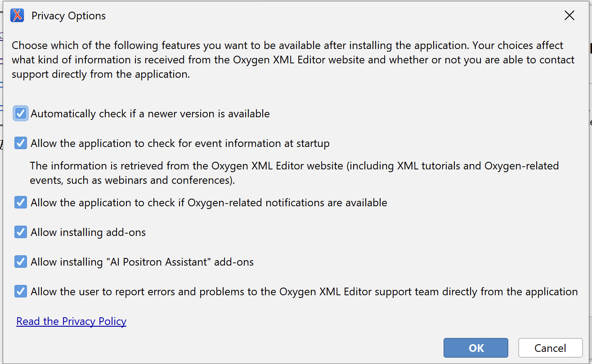Click the 'AI Positron Assistant' add-ons label text

[x=142, y=262]
